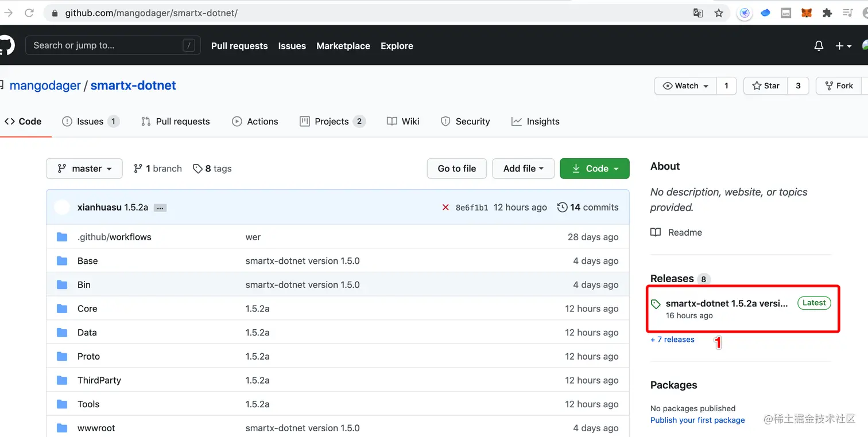Image resolution: width=868 pixels, height=437 pixels.
Task: Click the Data folder icon
Action: [x=62, y=333]
